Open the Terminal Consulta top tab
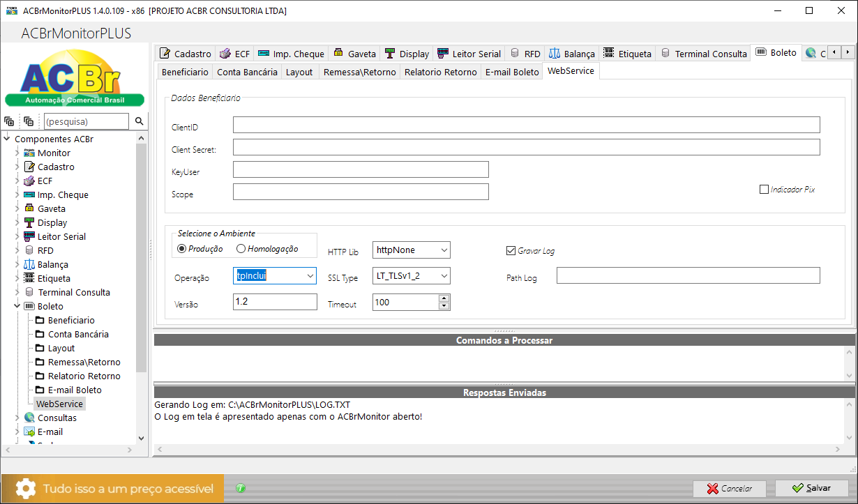The height and width of the screenshot is (504, 858). [703, 54]
